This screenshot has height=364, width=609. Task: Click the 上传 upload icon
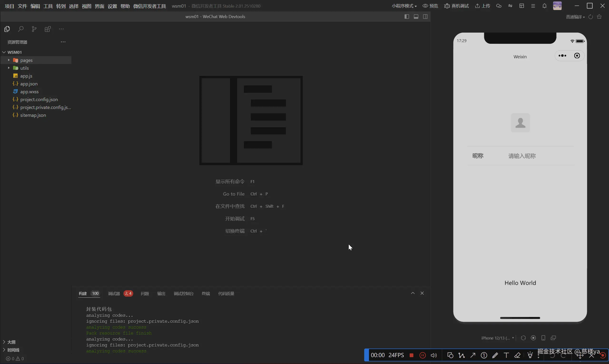(477, 6)
